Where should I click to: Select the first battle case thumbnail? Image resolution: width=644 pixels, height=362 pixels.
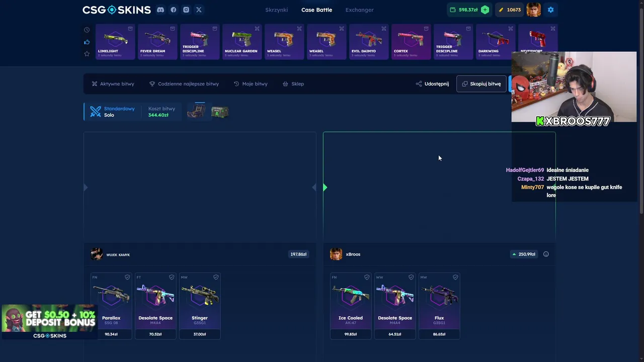pos(196,112)
